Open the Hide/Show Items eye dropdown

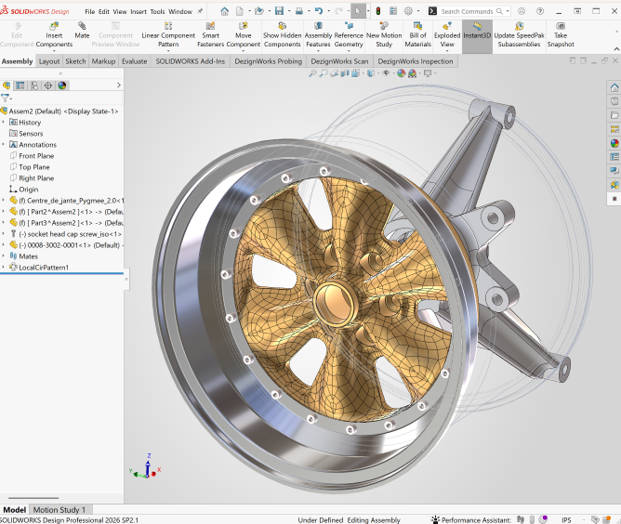pos(387,73)
